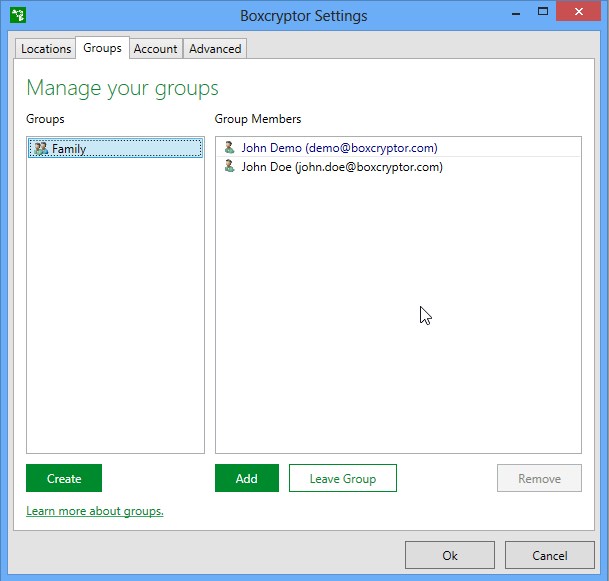Image resolution: width=609 pixels, height=581 pixels.
Task: Close the Boxcryptor Settings window
Action: (578, 12)
